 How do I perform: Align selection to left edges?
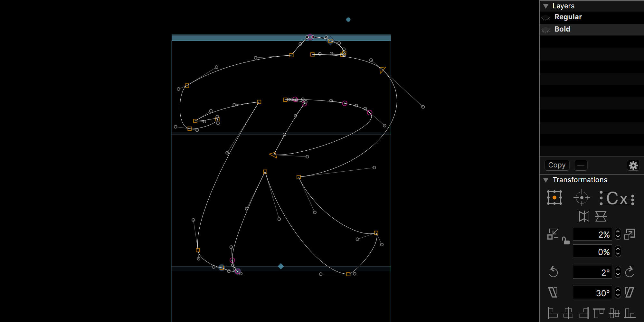pyautogui.click(x=553, y=313)
